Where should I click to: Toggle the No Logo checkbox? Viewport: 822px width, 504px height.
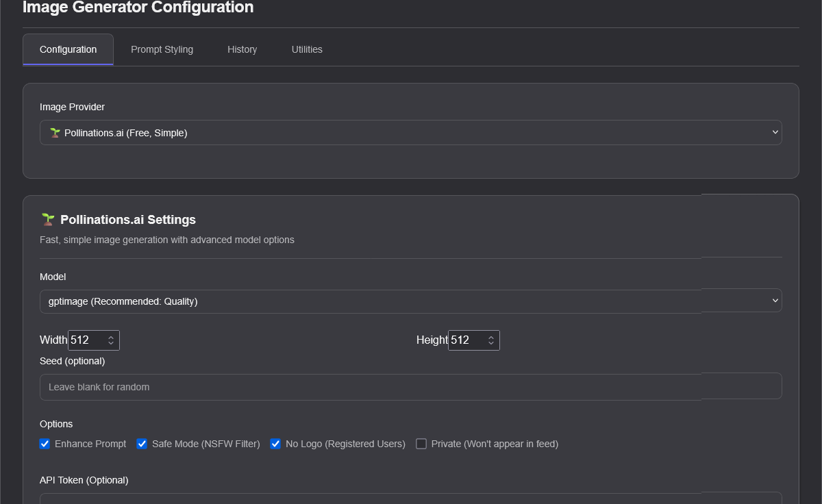pos(275,444)
